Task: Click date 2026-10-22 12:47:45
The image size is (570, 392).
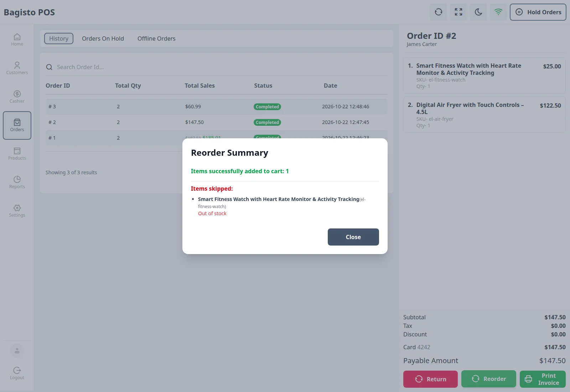Action: pyautogui.click(x=346, y=122)
